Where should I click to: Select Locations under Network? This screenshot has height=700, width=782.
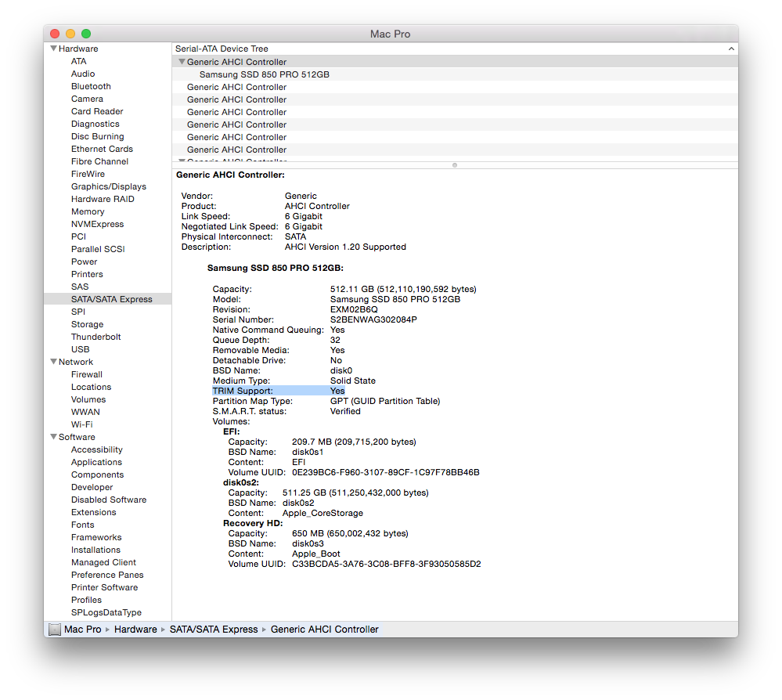point(91,387)
